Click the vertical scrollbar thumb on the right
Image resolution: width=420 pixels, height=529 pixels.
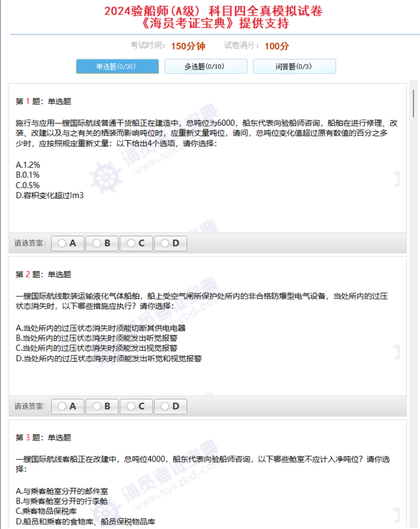point(414,103)
